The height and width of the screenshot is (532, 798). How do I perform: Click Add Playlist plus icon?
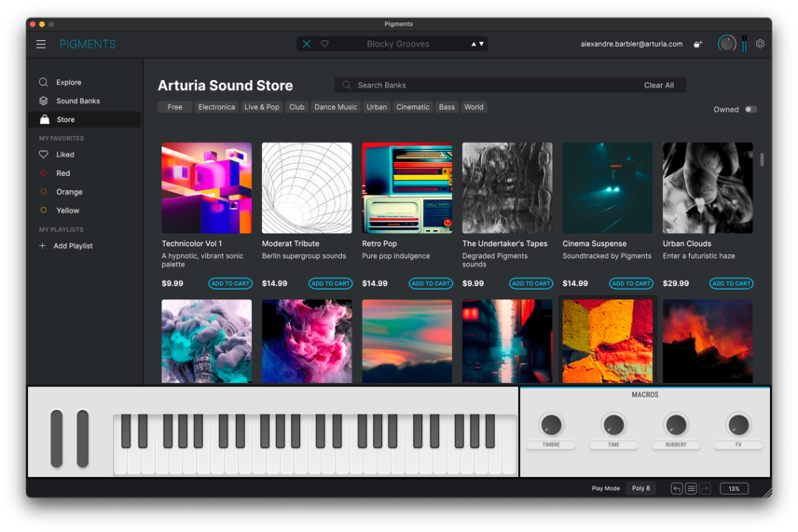tap(42, 246)
